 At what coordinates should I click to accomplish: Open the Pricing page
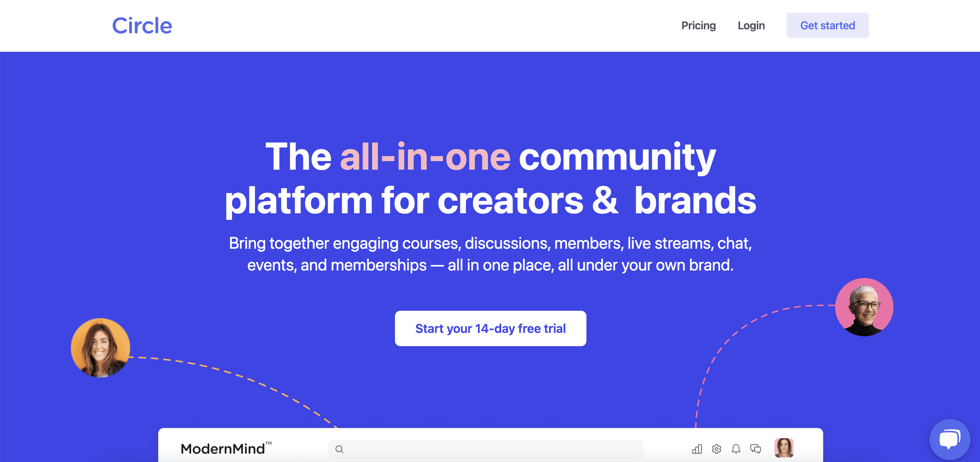pos(698,26)
